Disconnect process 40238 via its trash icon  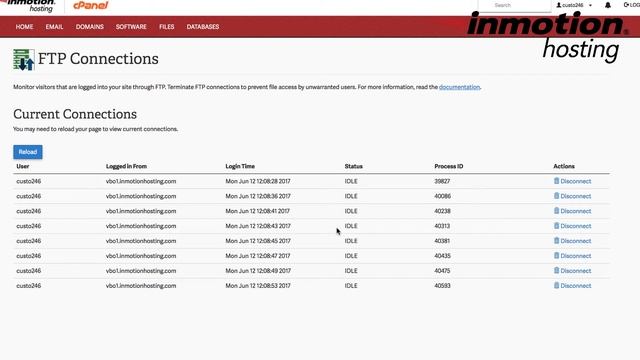tap(556, 211)
